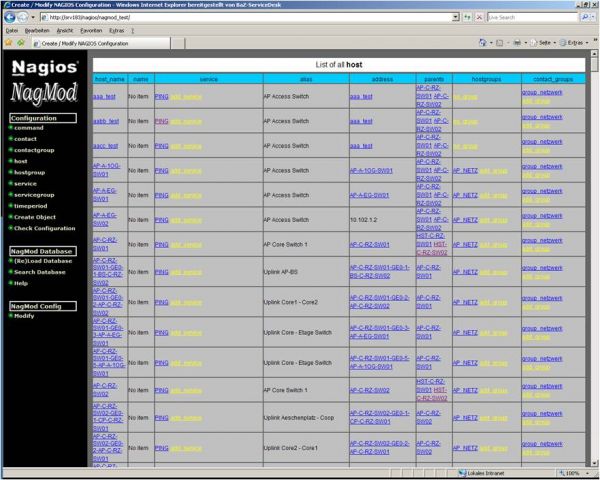The width and height of the screenshot is (600, 480).
Task: Open (Re)Load Database in the sidebar
Action: 43,260
